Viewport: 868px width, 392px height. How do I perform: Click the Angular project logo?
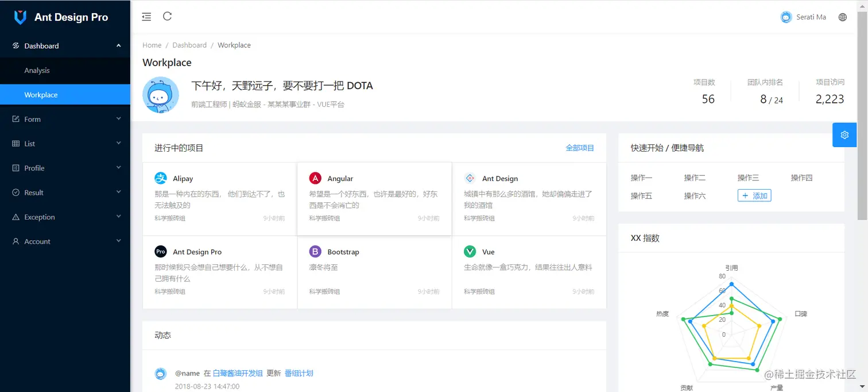[x=315, y=178]
